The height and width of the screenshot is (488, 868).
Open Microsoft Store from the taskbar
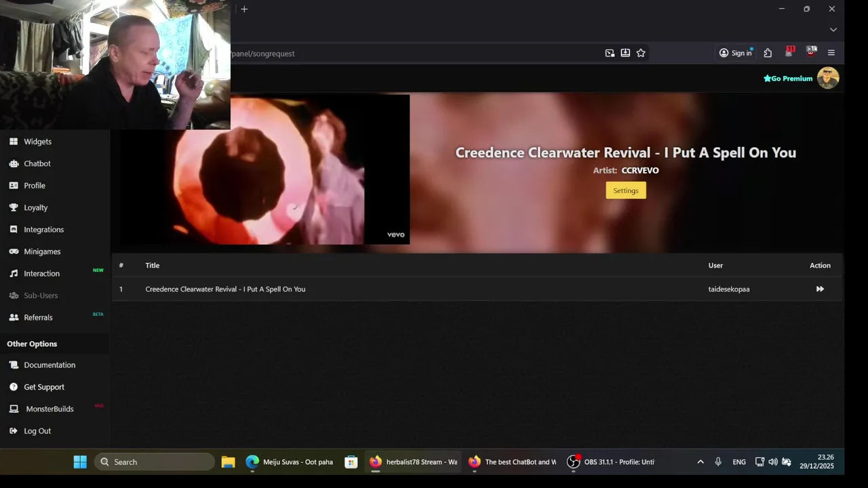tap(351, 462)
